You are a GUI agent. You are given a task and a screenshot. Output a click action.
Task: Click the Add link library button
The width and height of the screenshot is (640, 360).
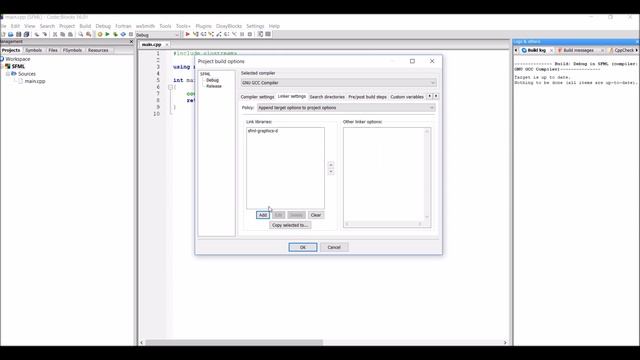point(262,215)
